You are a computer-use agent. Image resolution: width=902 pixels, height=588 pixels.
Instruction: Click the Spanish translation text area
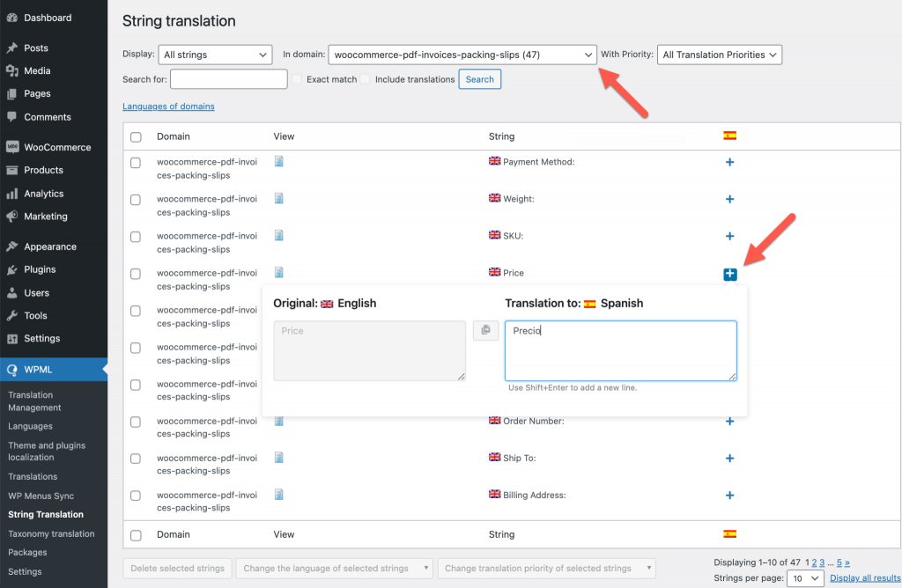click(x=621, y=350)
